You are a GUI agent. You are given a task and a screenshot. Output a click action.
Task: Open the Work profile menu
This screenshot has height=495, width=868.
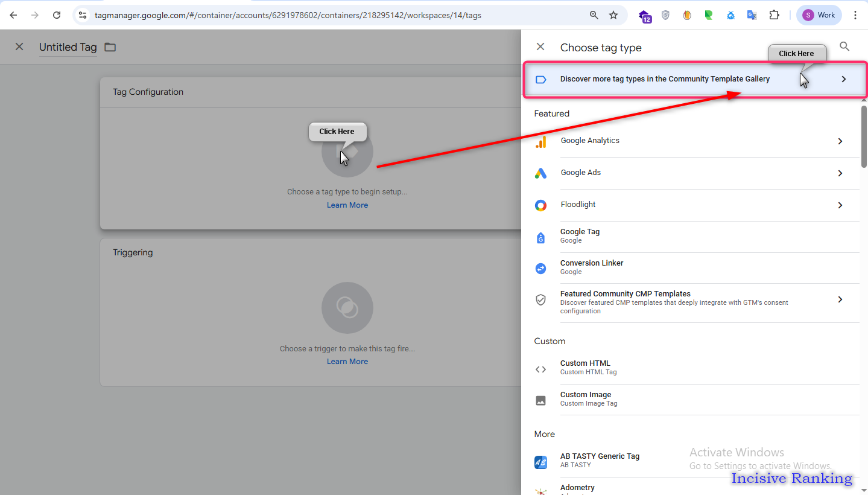point(819,15)
